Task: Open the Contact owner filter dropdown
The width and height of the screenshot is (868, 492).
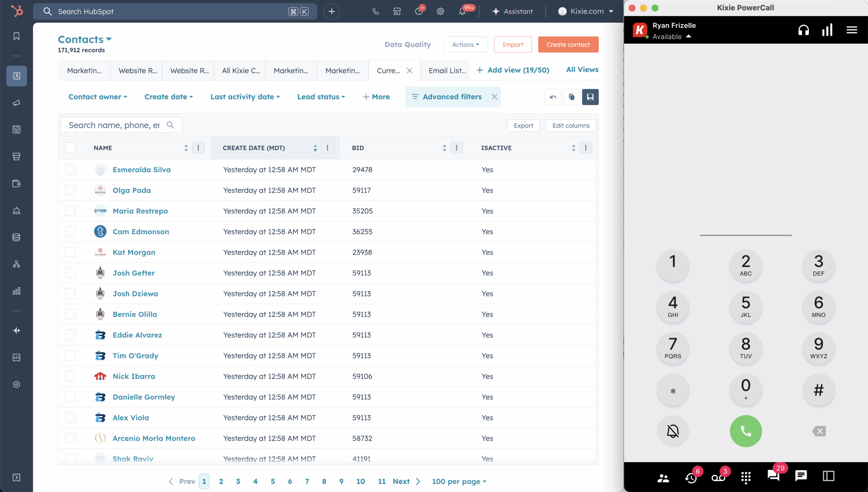Action: click(x=98, y=97)
